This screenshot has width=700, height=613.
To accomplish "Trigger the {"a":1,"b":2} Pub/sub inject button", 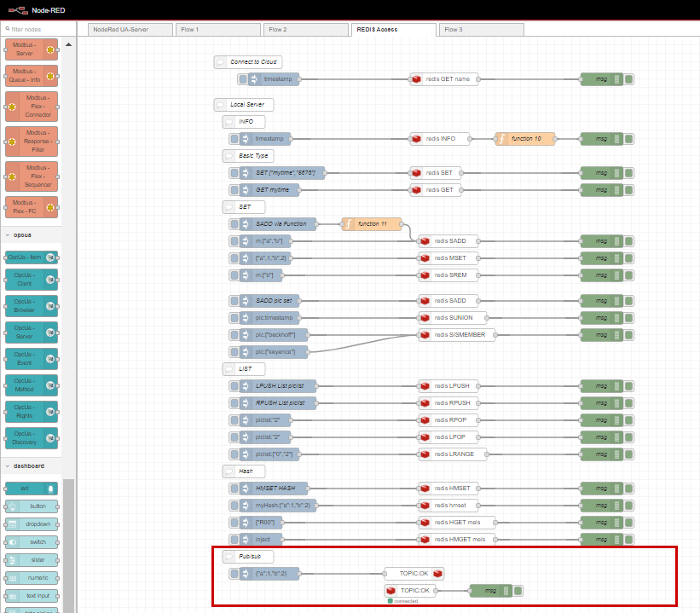I will 234,573.
